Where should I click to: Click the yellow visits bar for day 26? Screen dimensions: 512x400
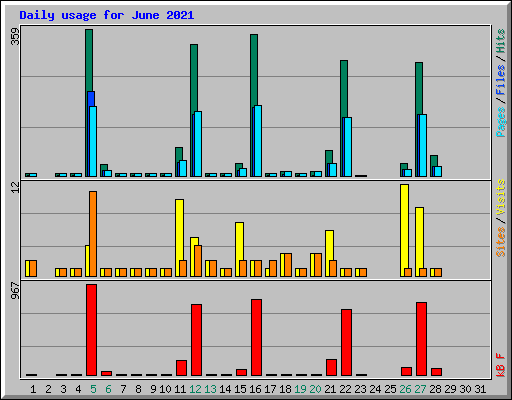point(404,227)
